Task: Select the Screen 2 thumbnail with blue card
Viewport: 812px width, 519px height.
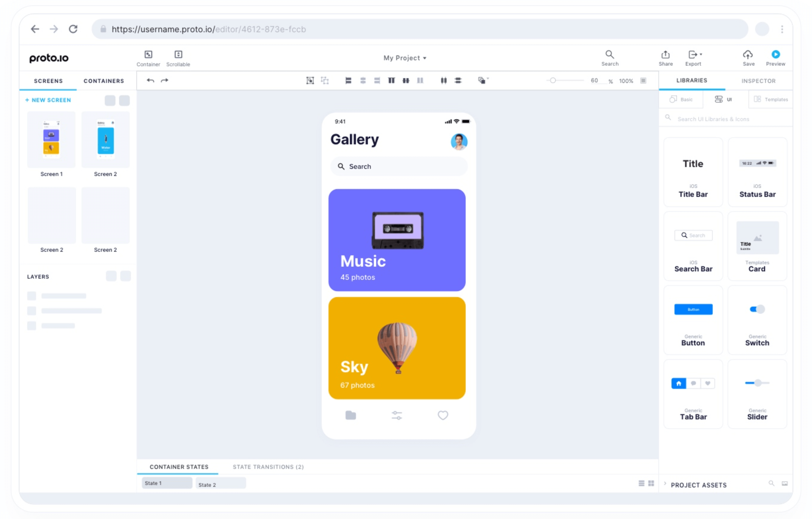Action: (106, 140)
